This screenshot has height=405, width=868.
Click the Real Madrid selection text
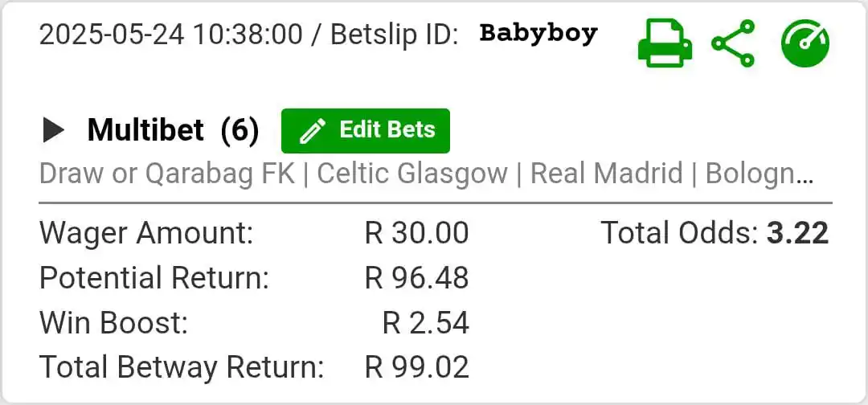pos(606,174)
